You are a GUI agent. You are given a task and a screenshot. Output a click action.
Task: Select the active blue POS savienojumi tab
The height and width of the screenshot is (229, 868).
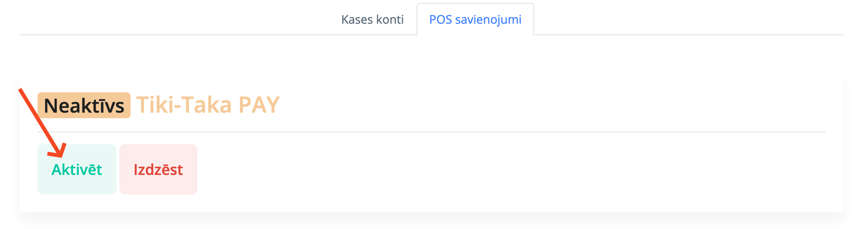(x=475, y=19)
